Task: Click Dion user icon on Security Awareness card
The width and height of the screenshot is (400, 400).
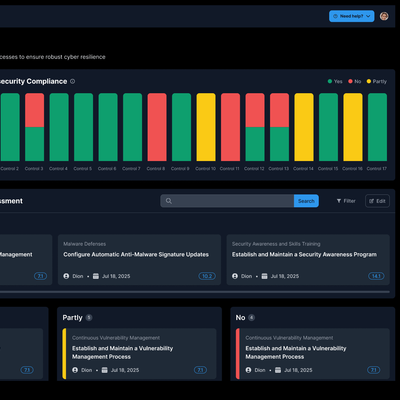Action: point(235,276)
